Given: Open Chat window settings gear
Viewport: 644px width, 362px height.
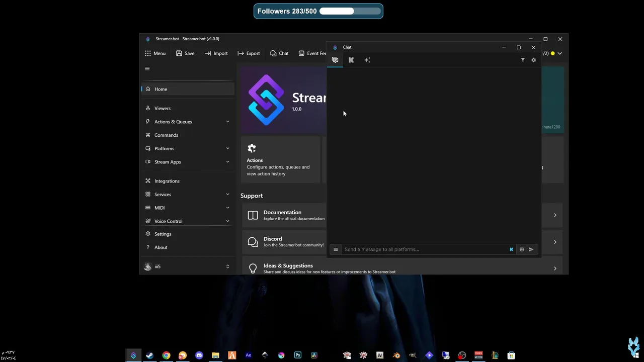Looking at the screenshot, I should (534, 60).
